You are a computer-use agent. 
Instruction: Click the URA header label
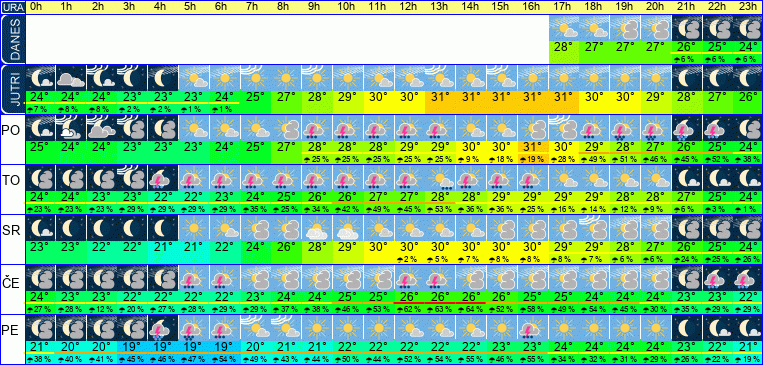pos(12,7)
